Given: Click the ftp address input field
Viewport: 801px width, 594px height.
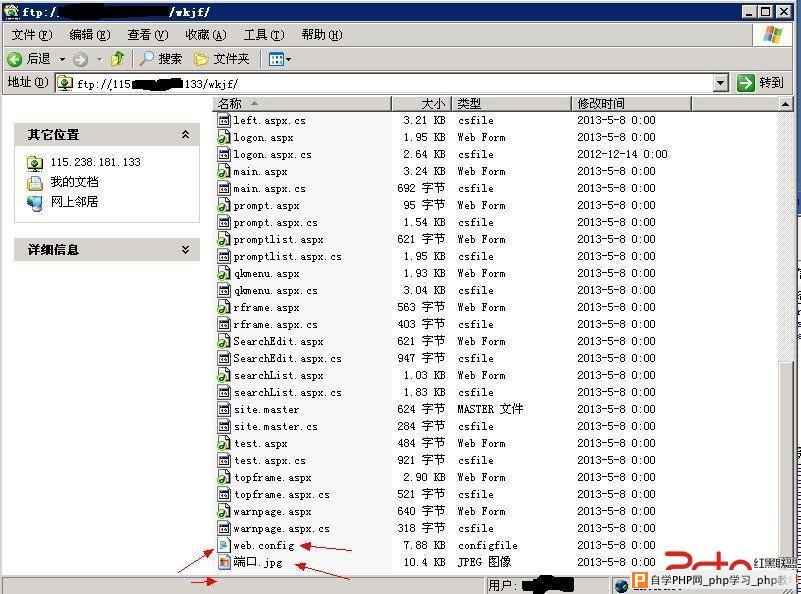Looking at the screenshot, I should coord(384,83).
